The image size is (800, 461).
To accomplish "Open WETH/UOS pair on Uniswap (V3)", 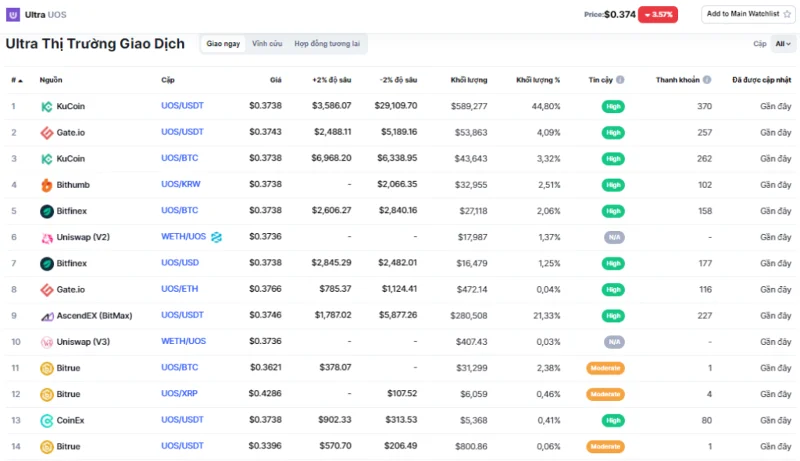I will [x=184, y=341].
